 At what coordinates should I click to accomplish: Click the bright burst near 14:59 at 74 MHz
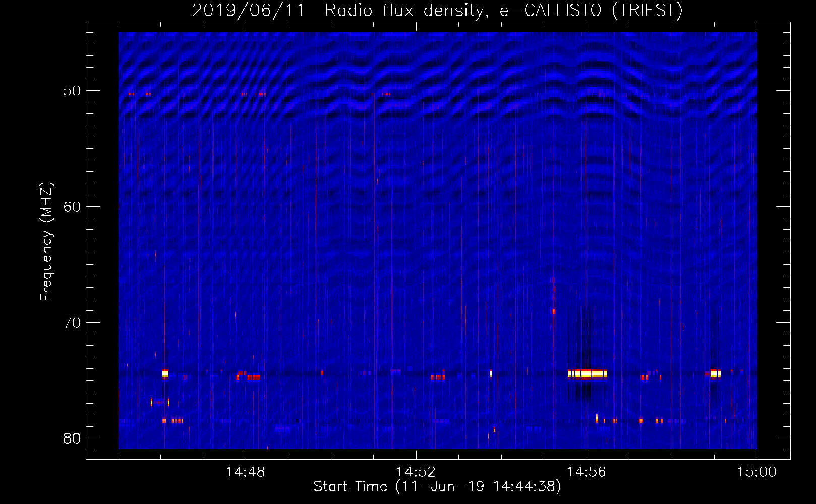pyautogui.click(x=715, y=374)
